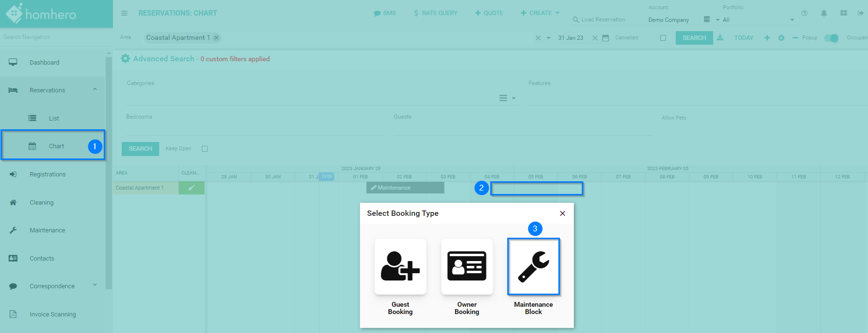Click the Load Reservation search field
The height and width of the screenshot is (333, 868).
(604, 19)
